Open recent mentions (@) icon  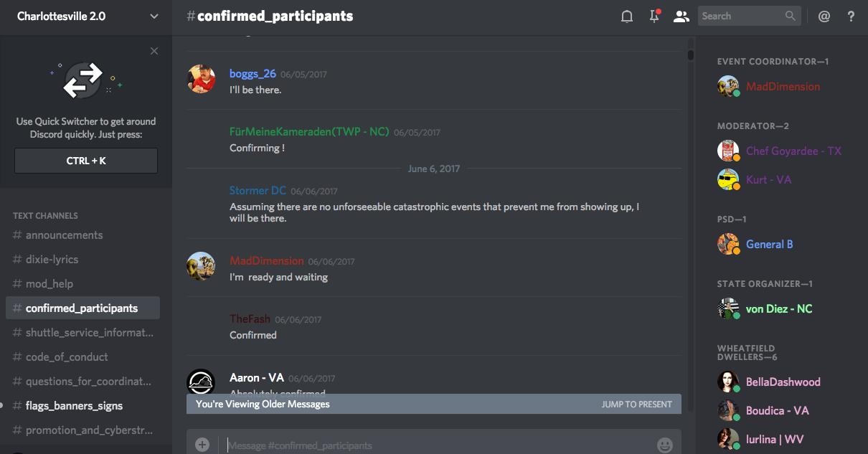(824, 16)
